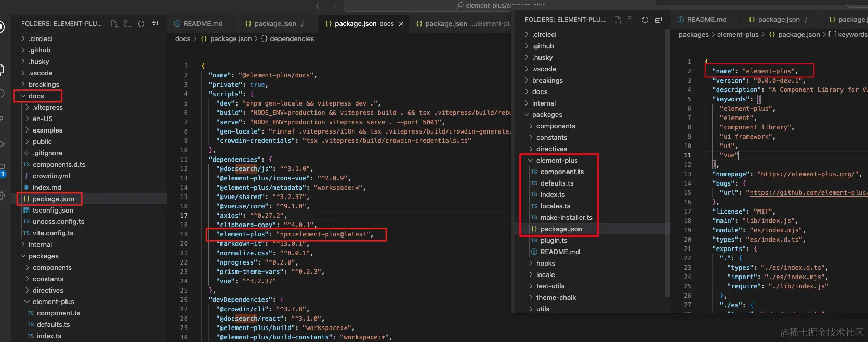Switch to README.md tab in left window
Image resolution: width=868 pixels, height=342 pixels.
pyautogui.click(x=198, y=24)
